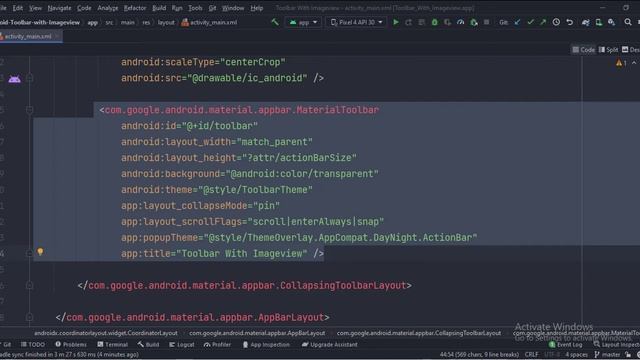Open the Git menu
The image size is (640, 360).
click(x=212, y=8)
